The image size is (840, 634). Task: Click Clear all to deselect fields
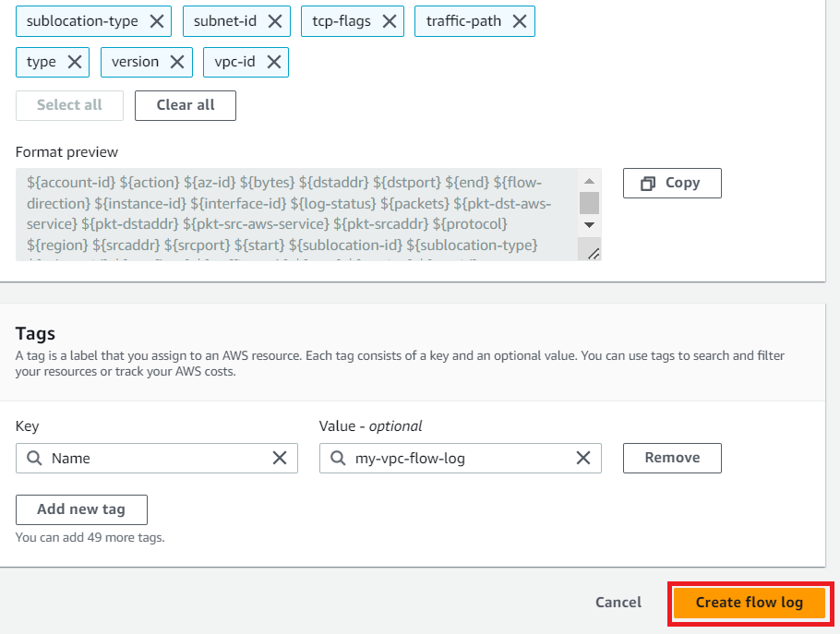185,105
